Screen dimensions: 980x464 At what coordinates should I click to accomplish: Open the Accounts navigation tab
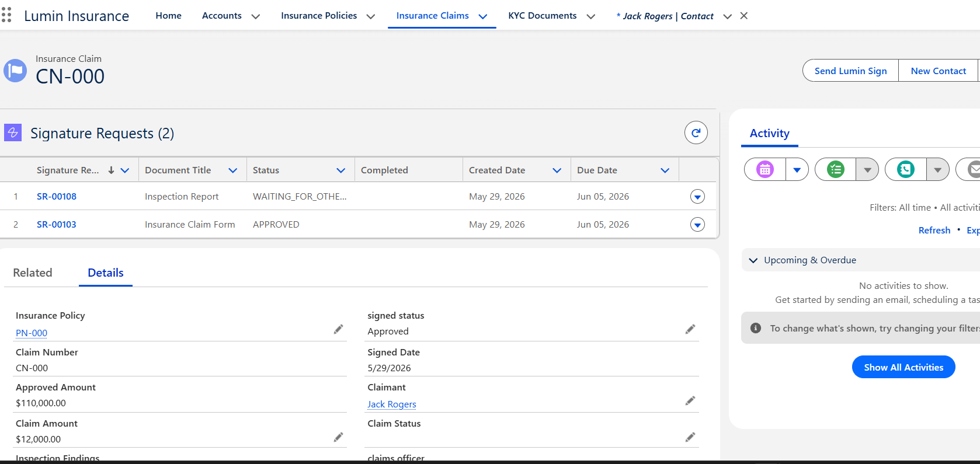[222, 16]
